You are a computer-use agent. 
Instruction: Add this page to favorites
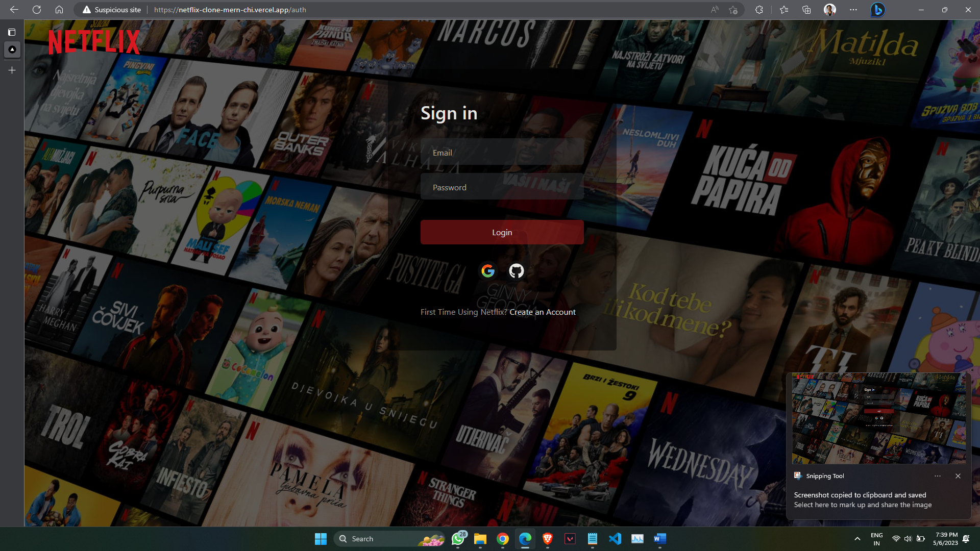[x=733, y=10]
